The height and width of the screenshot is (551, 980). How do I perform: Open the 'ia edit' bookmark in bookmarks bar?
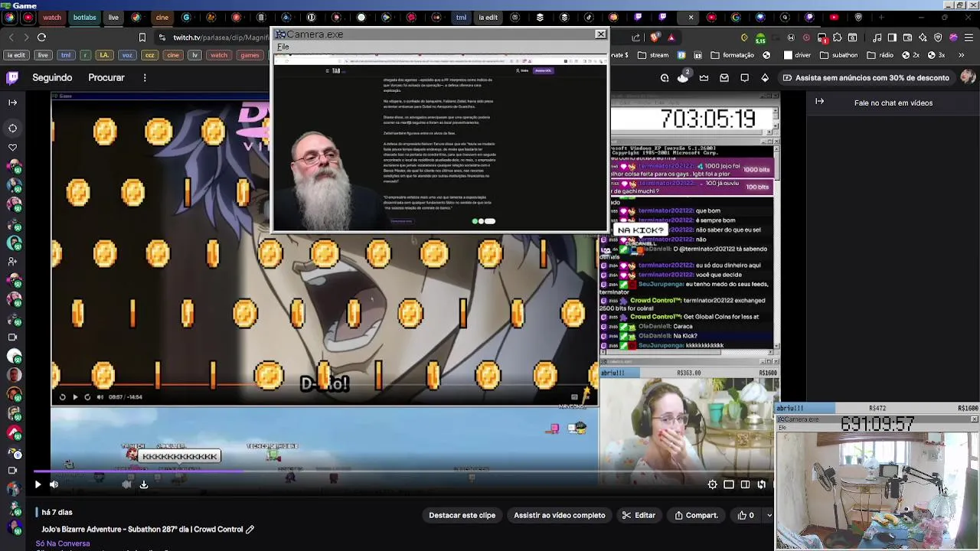(15, 55)
